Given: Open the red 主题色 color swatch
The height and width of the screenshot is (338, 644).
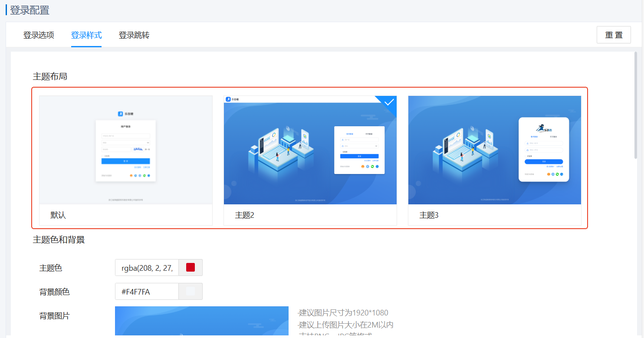Looking at the screenshot, I should (x=191, y=268).
